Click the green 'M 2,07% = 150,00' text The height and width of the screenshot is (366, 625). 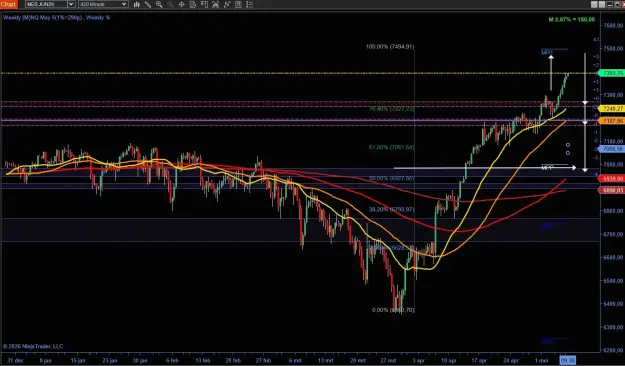point(572,19)
